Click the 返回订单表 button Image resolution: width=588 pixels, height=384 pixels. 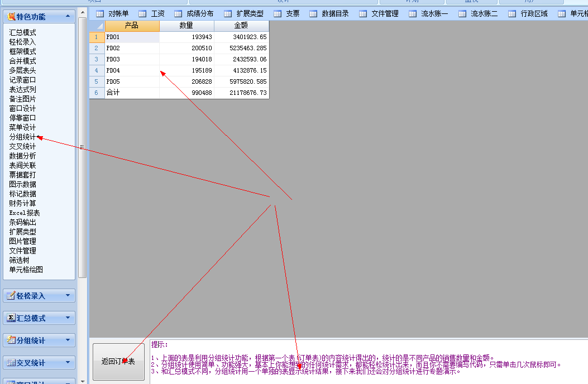coord(118,362)
